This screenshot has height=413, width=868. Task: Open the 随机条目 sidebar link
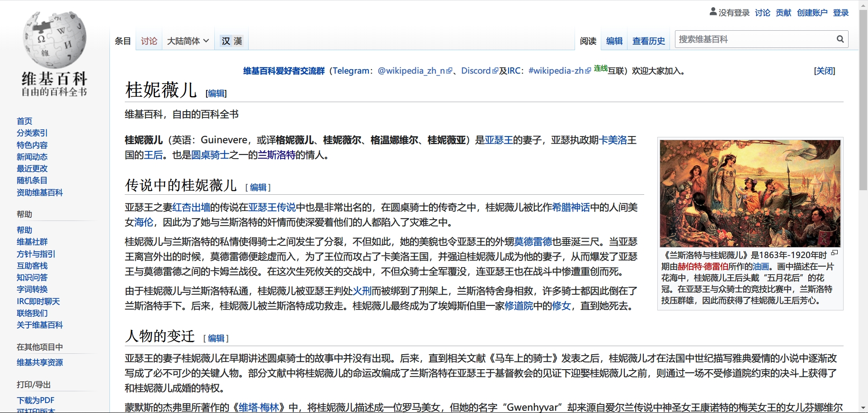tap(32, 180)
